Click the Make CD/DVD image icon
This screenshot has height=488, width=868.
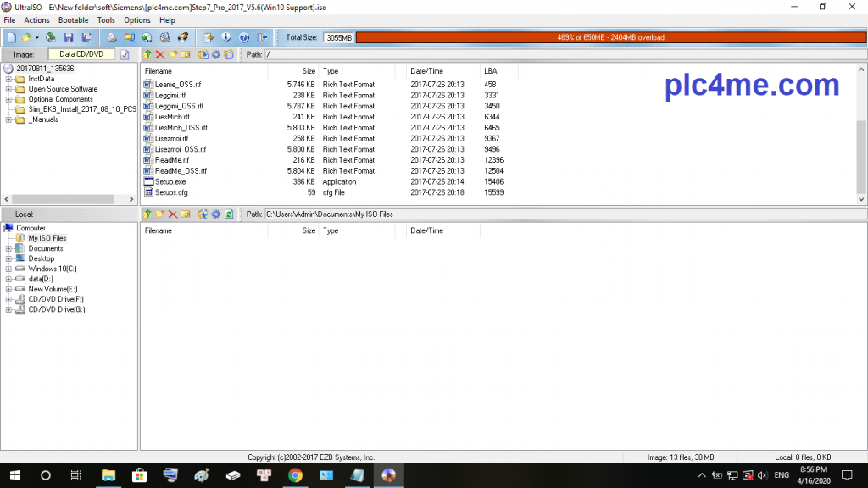(111, 37)
